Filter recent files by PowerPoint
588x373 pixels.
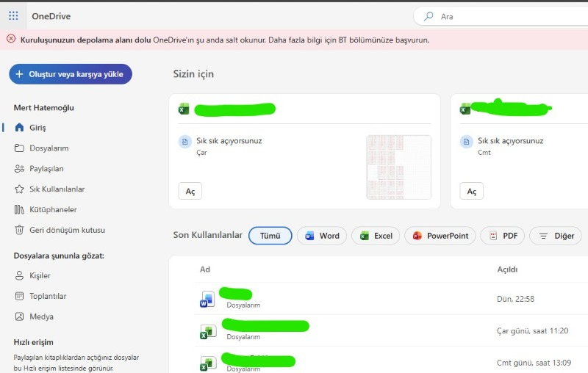tap(440, 236)
